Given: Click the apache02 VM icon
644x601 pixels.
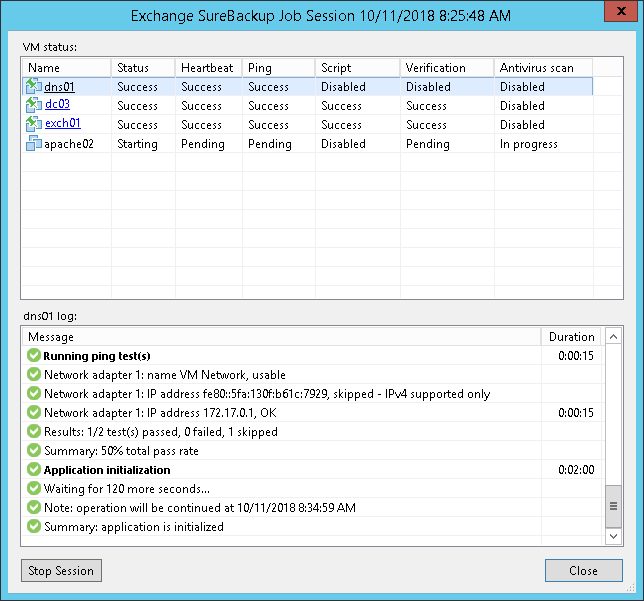Looking at the screenshot, I should pyautogui.click(x=34, y=144).
